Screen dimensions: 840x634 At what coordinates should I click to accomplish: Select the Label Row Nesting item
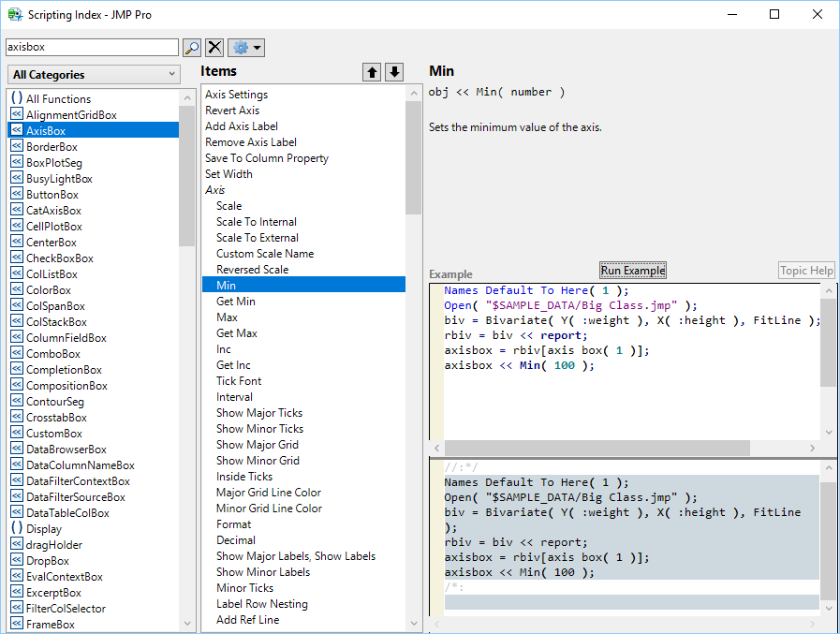coord(262,604)
